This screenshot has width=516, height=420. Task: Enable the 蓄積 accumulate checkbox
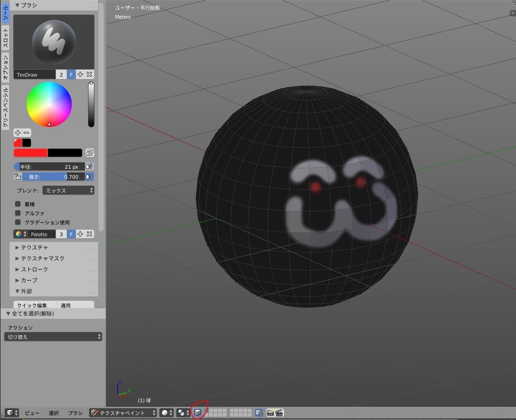click(18, 204)
